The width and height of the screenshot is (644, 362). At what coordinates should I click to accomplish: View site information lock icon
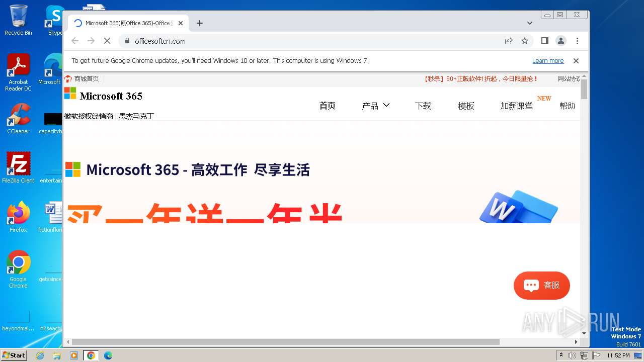coord(127,41)
